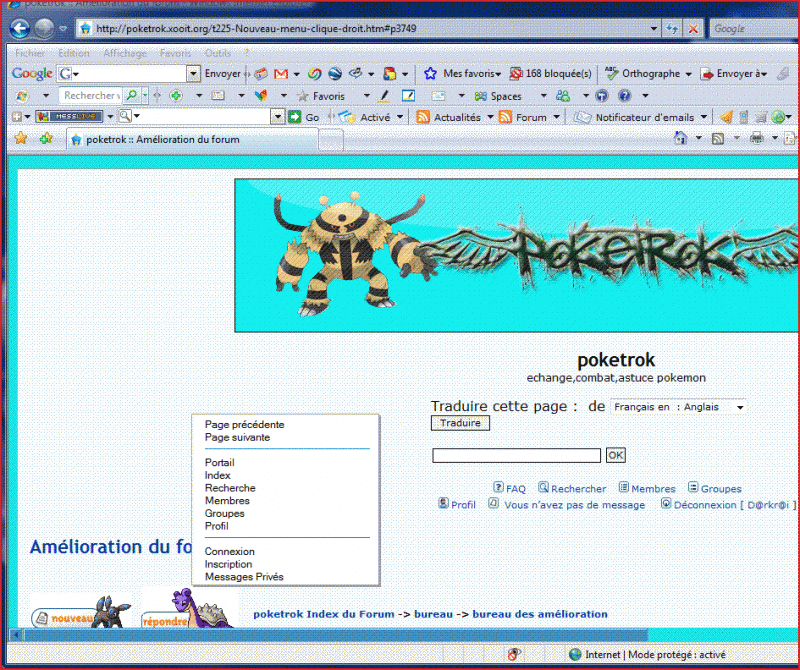800x670 pixels.
Task: Expand the Notificateur d'emails dropdown arrow
Action: point(704,117)
